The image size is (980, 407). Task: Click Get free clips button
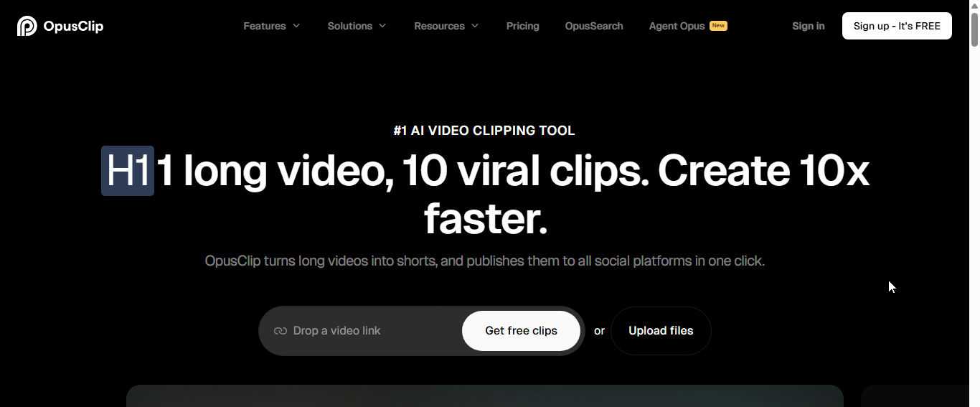pyautogui.click(x=521, y=331)
